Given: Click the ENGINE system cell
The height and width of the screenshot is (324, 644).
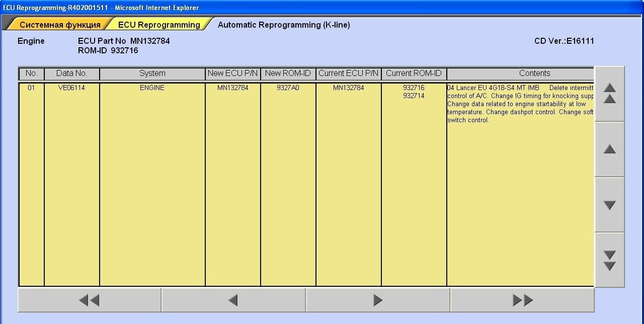Looking at the screenshot, I should tap(152, 88).
